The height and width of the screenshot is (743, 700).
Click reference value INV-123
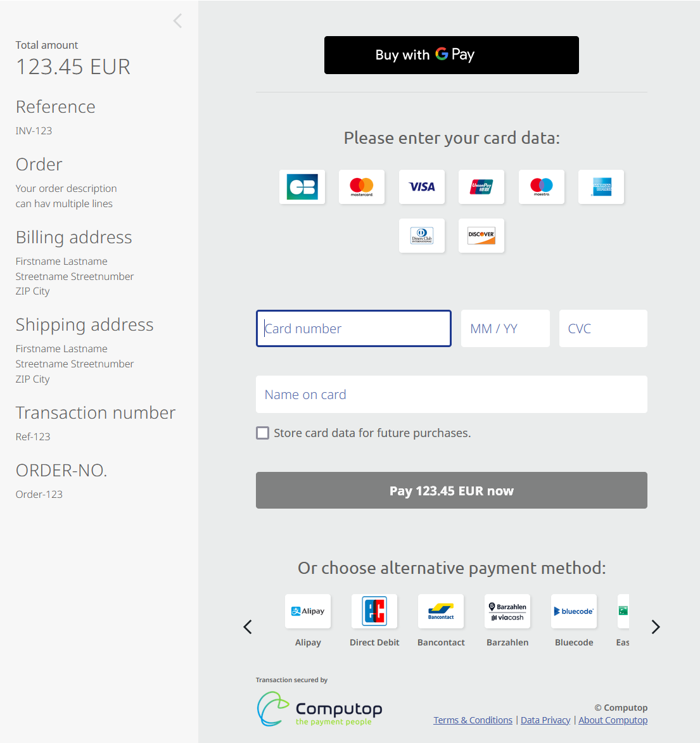34,130
